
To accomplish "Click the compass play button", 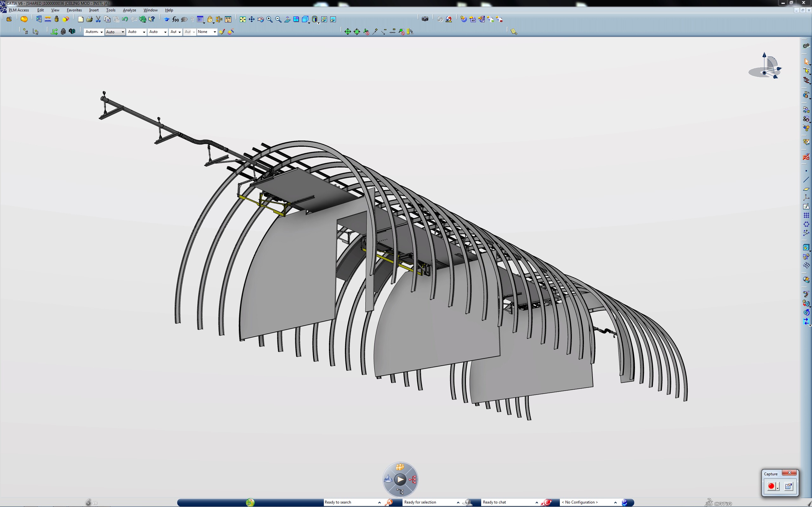I will [400, 479].
